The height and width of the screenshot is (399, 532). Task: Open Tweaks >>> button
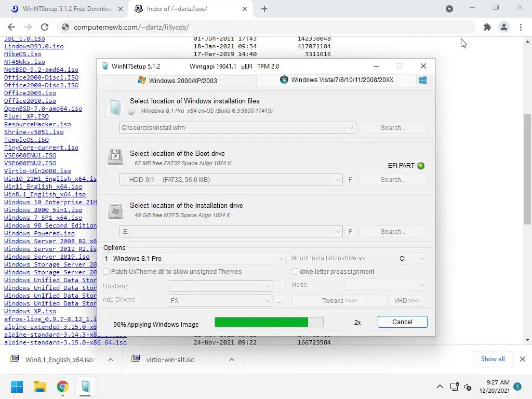[339, 301]
